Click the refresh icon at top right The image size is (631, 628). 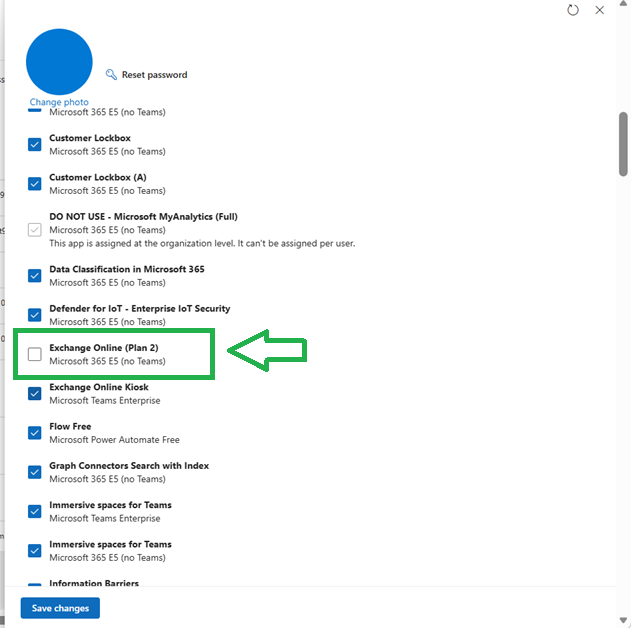tap(573, 10)
